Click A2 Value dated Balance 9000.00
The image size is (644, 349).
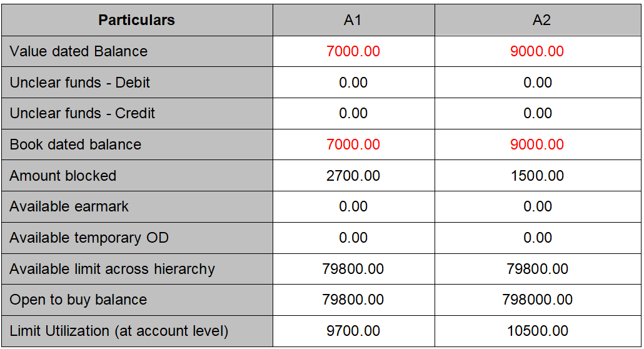click(x=537, y=51)
